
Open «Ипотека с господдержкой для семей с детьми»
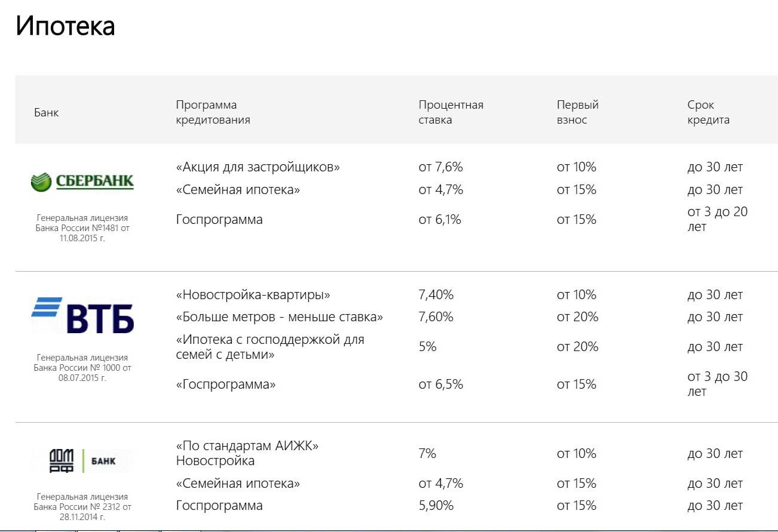pos(269,347)
